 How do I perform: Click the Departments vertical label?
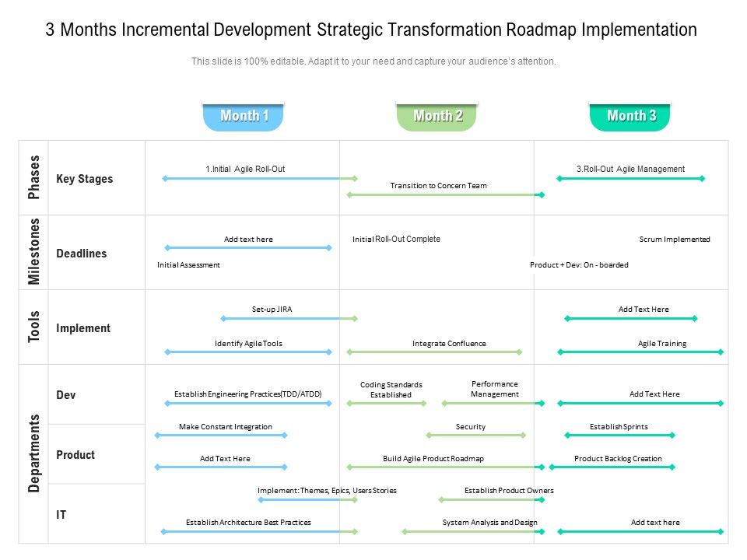pos(33,453)
